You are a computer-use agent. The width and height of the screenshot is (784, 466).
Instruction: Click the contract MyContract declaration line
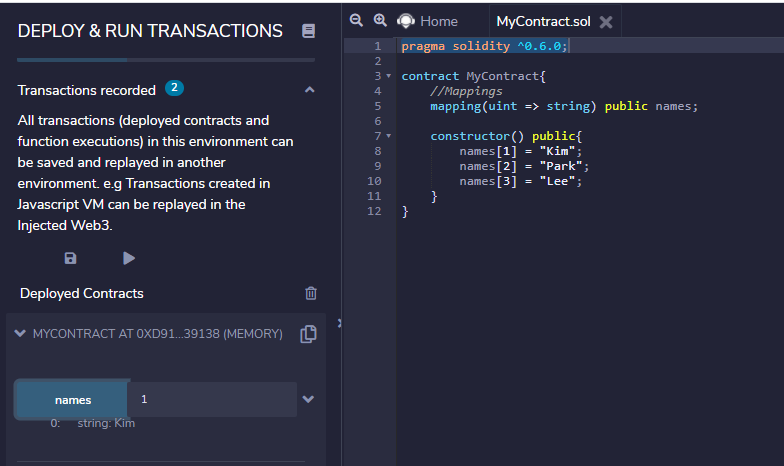[474, 76]
